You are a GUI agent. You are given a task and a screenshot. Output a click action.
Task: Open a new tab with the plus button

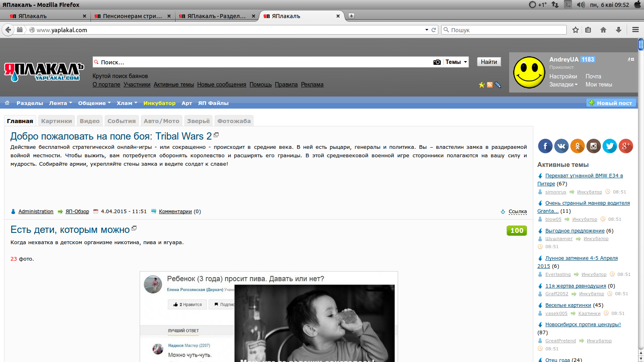click(x=351, y=16)
